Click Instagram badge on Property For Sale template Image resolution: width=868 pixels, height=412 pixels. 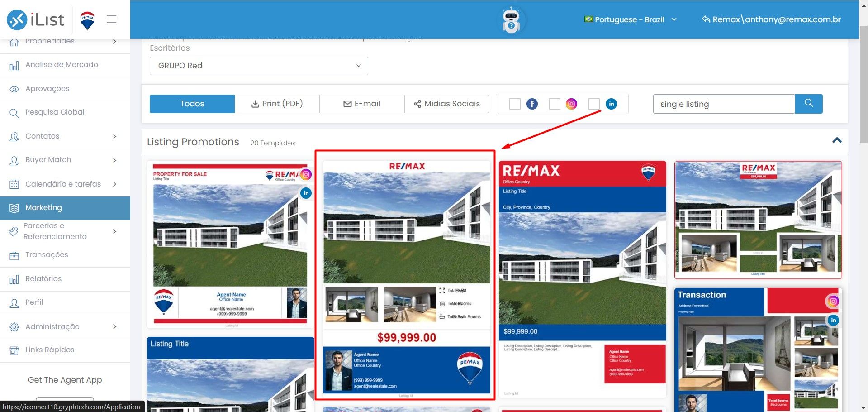tap(306, 174)
